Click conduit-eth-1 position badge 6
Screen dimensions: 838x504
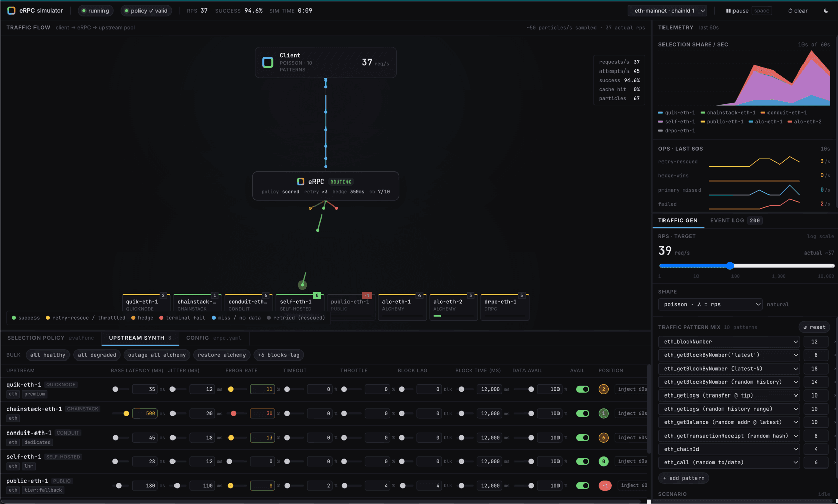pos(603,437)
